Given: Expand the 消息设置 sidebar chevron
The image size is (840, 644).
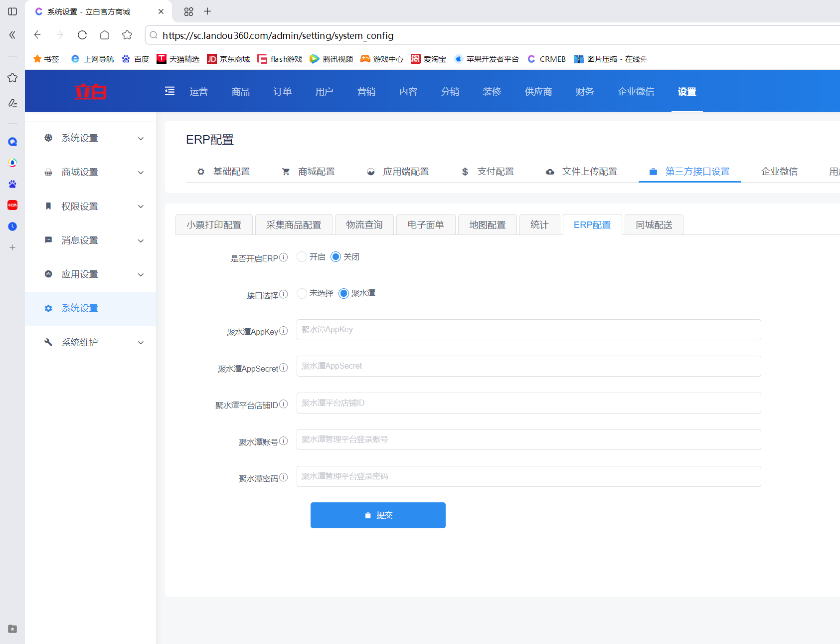Looking at the screenshot, I should point(141,241).
